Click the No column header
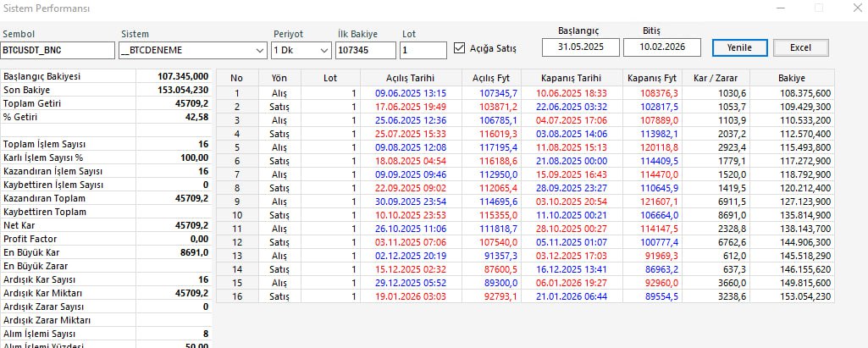The height and width of the screenshot is (348, 868). (x=237, y=78)
